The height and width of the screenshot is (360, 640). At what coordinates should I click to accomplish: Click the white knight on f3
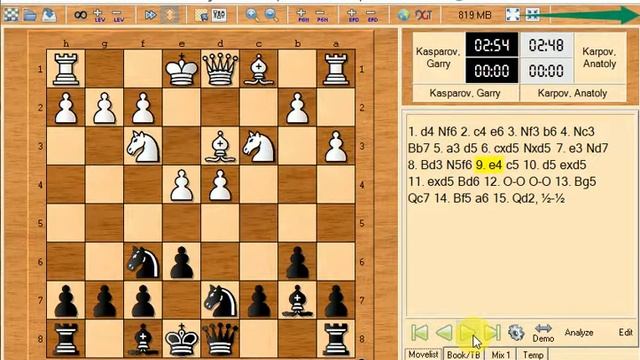click(143, 146)
